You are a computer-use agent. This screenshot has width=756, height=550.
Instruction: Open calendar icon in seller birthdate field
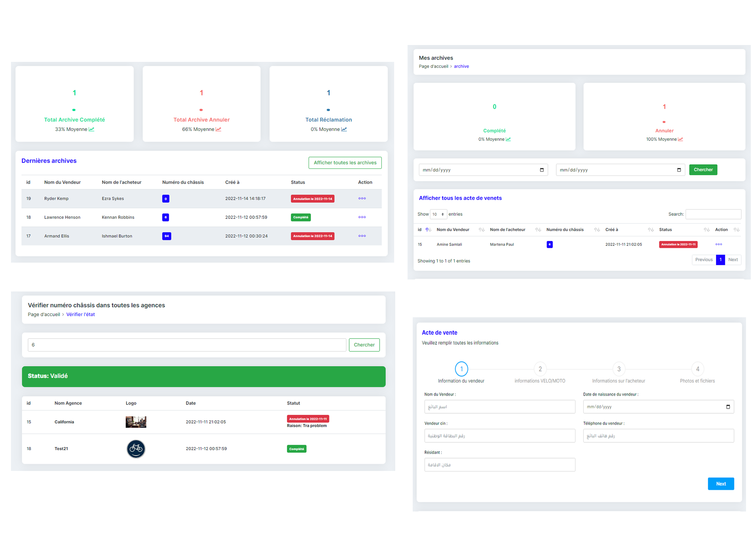(x=728, y=407)
